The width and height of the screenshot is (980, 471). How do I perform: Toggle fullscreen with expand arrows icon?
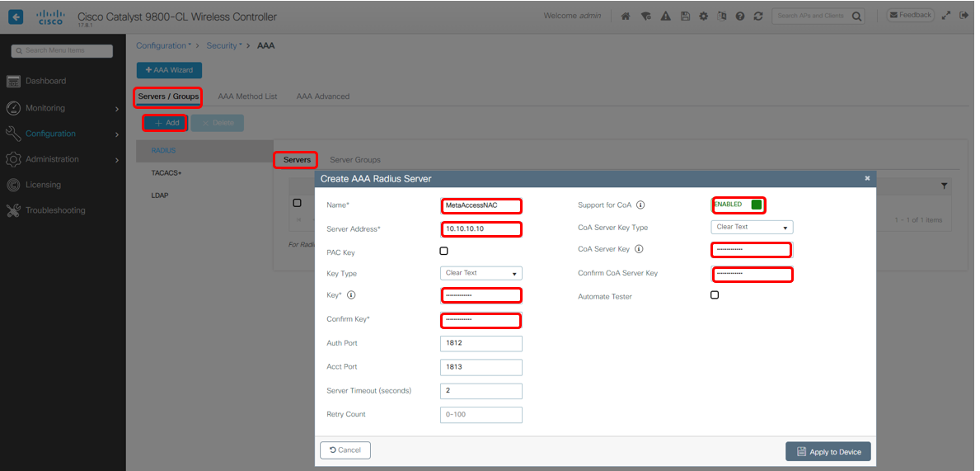946,16
